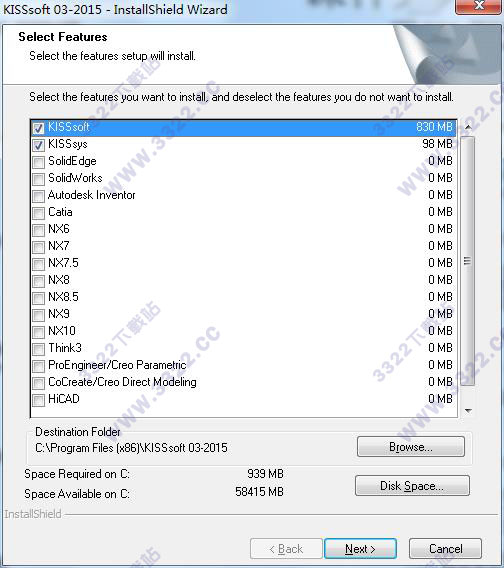Enable the NX7.5 checkbox
The height and width of the screenshot is (568, 504).
click(38, 264)
